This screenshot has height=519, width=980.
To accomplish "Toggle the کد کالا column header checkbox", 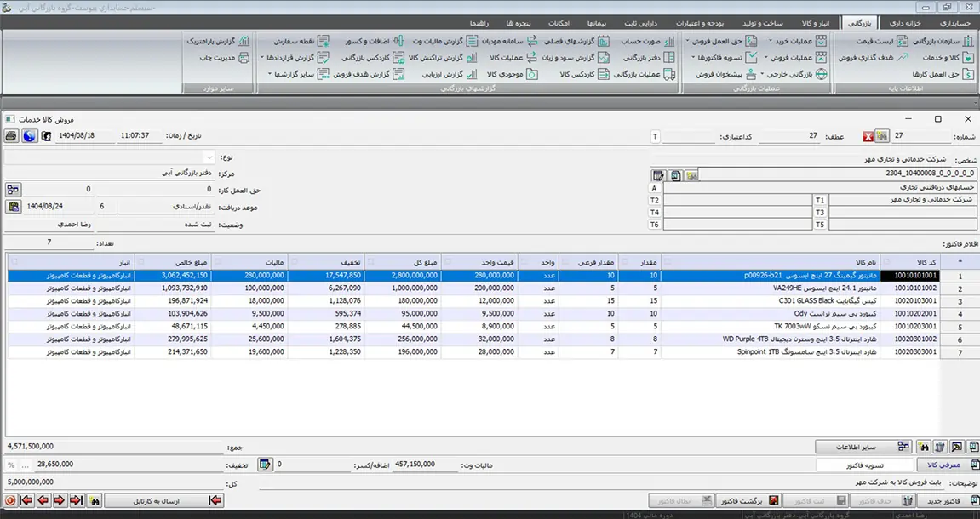I will 886,261.
